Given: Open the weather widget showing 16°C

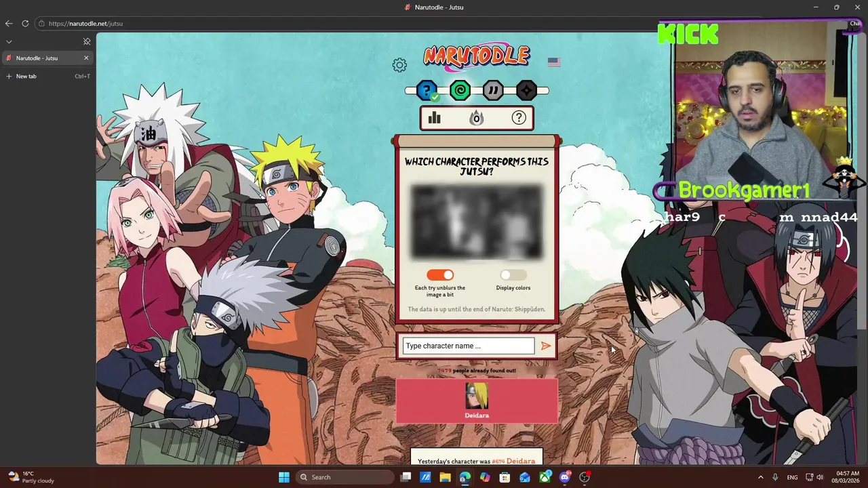Looking at the screenshot, I should [31, 477].
